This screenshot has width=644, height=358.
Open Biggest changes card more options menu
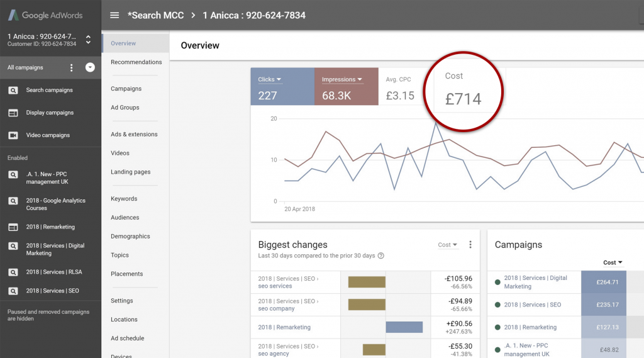tap(470, 245)
